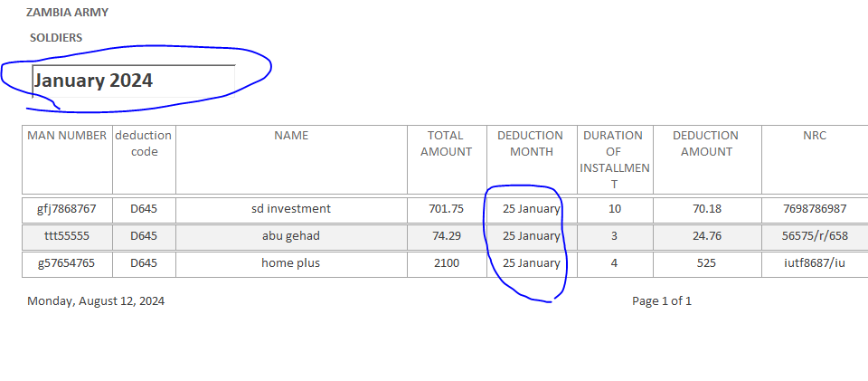Click the DEDUCTION MONTH column header
Viewport: 868px width, 381px height.
point(531,144)
